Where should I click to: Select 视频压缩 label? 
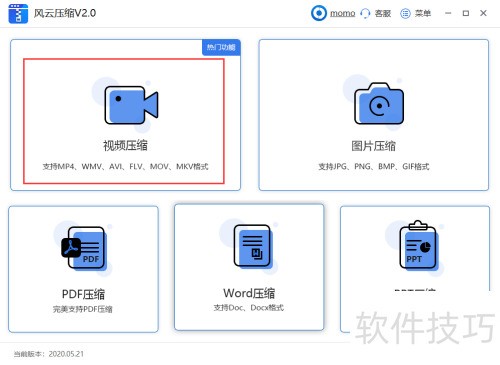pos(125,146)
